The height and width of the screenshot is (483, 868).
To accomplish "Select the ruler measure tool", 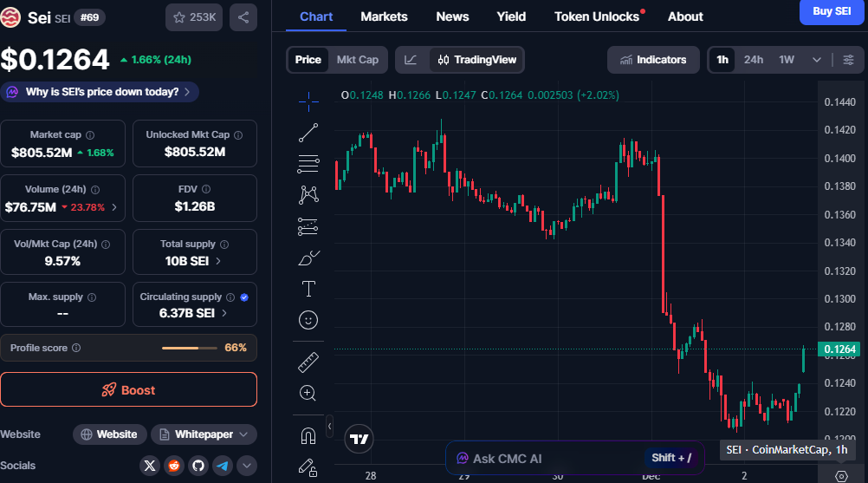I will [x=308, y=362].
